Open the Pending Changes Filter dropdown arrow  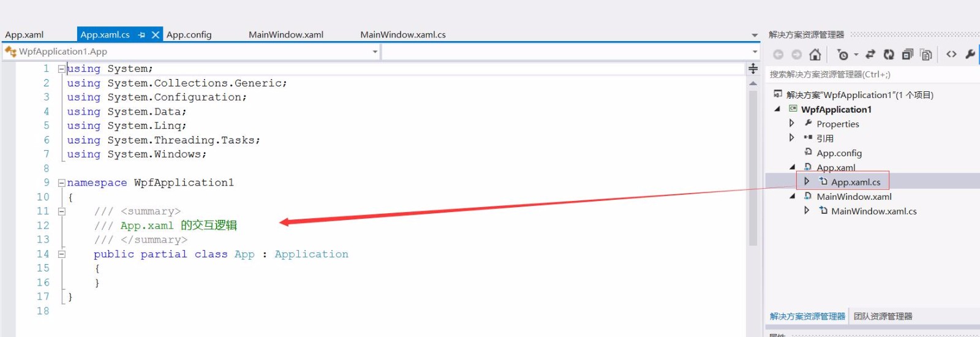856,55
